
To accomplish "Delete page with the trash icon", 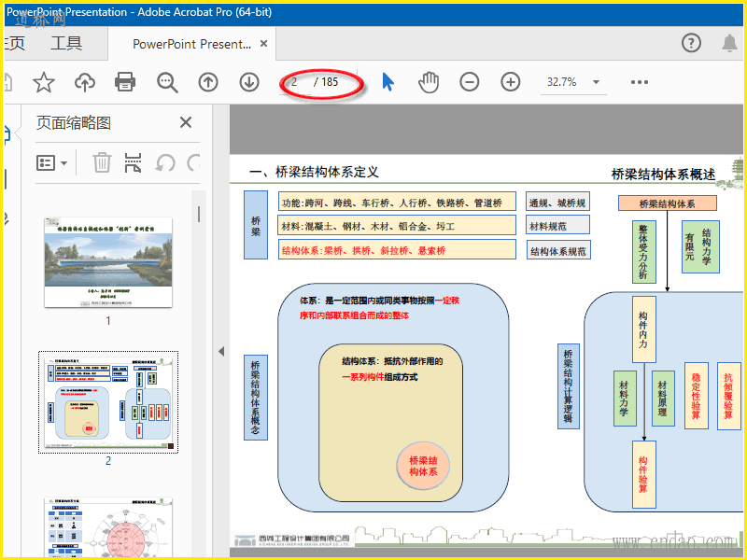I will point(102,162).
